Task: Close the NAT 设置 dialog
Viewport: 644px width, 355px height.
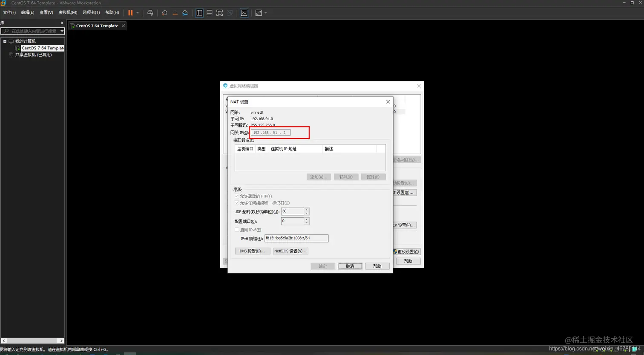Action: click(388, 102)
